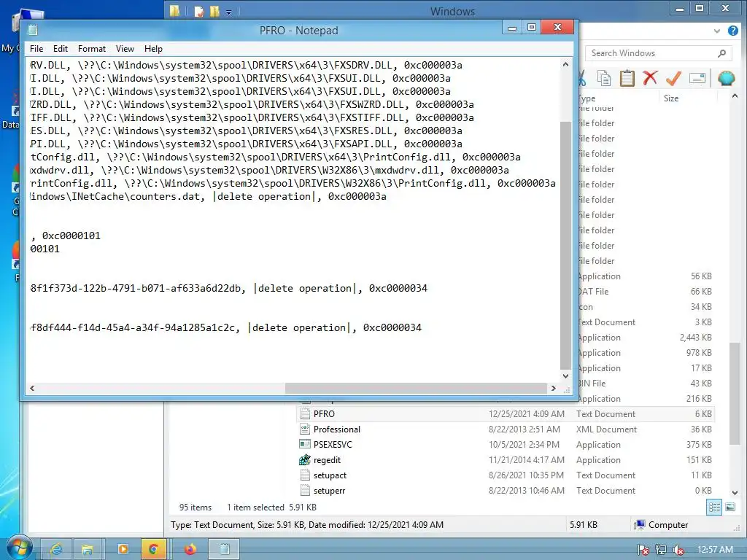This screenshot has height=560, width=747.
Task: Open File Explorer from taskbar
Action: 88,550
